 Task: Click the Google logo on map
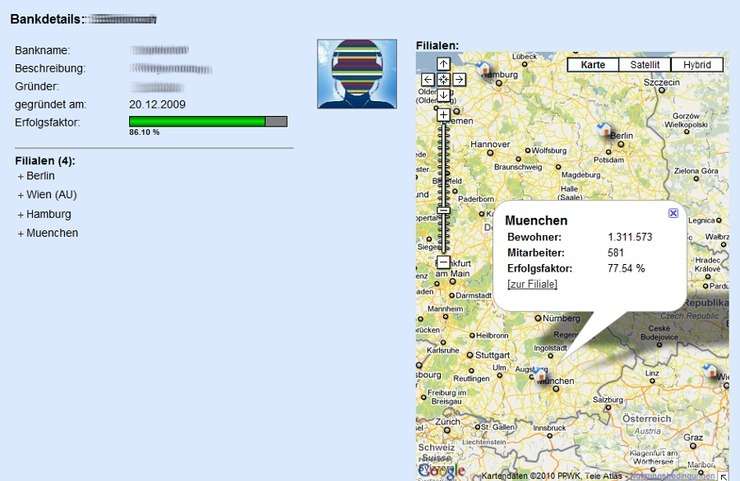pos(442,470)
